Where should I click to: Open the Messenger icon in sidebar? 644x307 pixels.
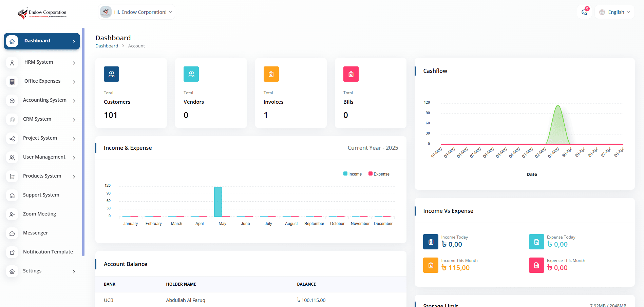click(x=12, y=233)
